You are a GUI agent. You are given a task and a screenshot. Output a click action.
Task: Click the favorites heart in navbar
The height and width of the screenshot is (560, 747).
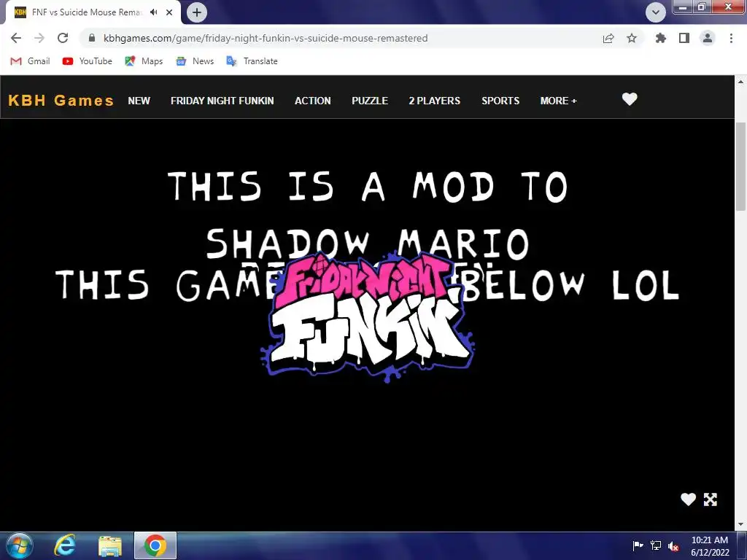click(x=630, y=99)
